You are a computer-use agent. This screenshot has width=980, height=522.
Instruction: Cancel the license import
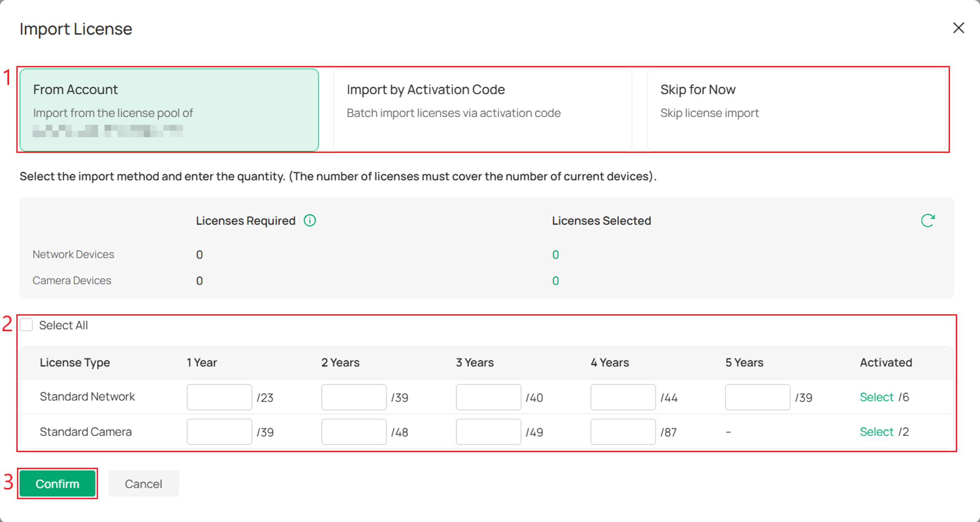coord(143,484)
